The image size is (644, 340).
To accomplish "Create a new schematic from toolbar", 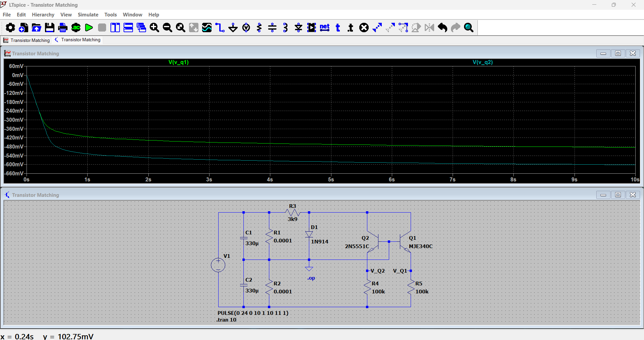I will click(x=23, y=27).
